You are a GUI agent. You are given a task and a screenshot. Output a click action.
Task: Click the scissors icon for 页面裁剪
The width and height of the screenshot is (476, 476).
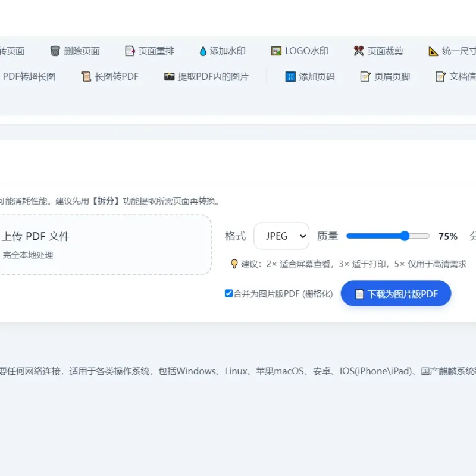tap(359, 51)
